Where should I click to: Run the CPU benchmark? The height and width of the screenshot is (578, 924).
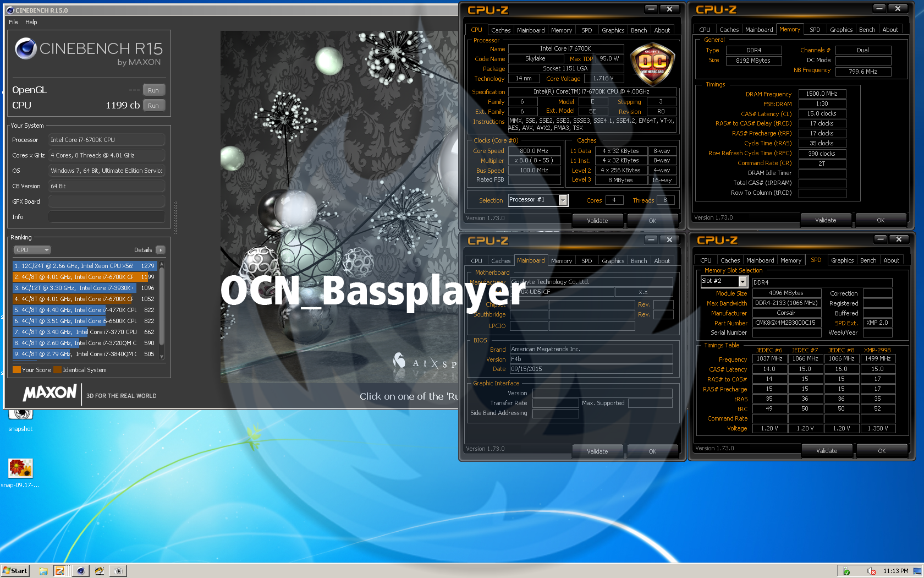pyautogui.click(x=153, y=106)
